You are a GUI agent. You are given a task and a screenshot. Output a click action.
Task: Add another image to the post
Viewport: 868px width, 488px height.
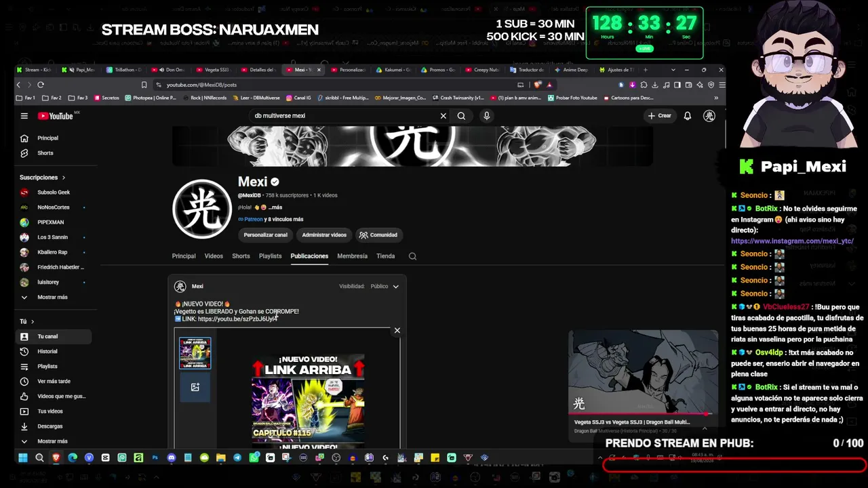click(195, 387)
